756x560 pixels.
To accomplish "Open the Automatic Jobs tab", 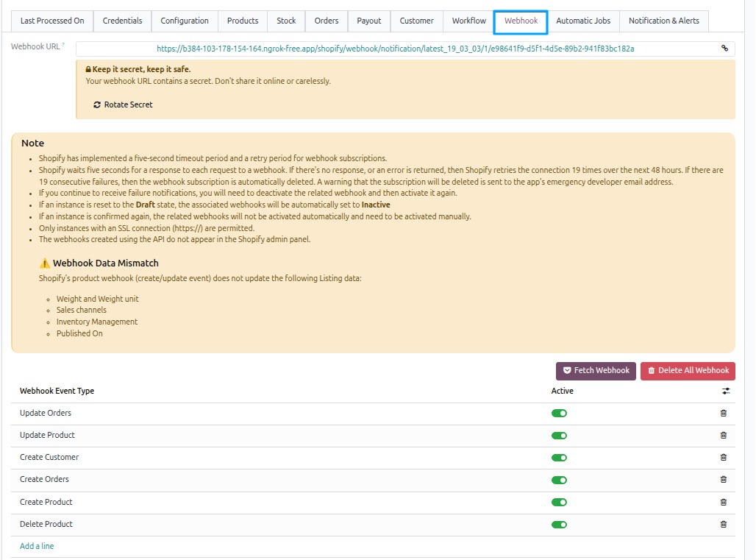I will tap(583, 21).
